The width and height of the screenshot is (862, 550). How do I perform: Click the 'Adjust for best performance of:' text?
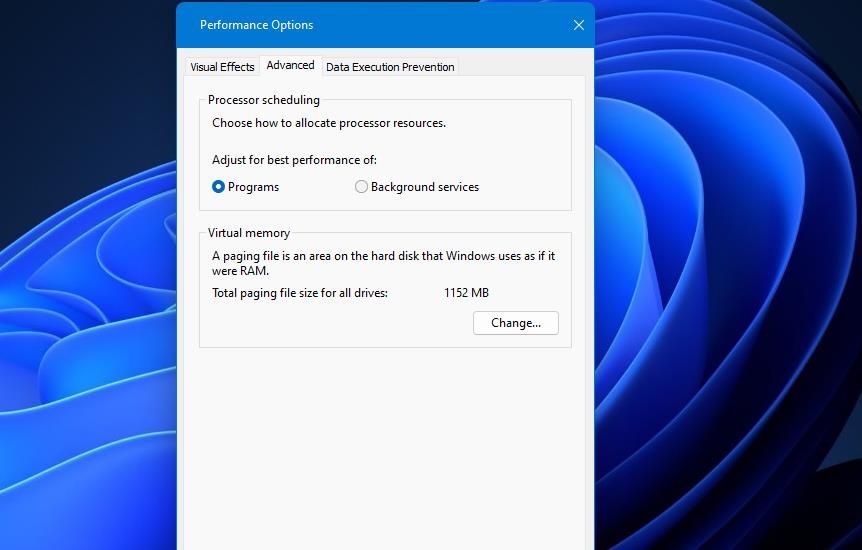coord(295,160)
